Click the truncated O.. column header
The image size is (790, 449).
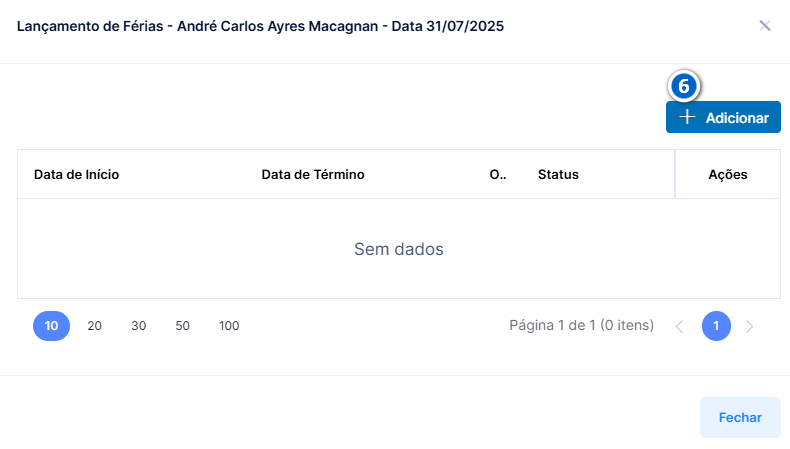coord(498,174)
